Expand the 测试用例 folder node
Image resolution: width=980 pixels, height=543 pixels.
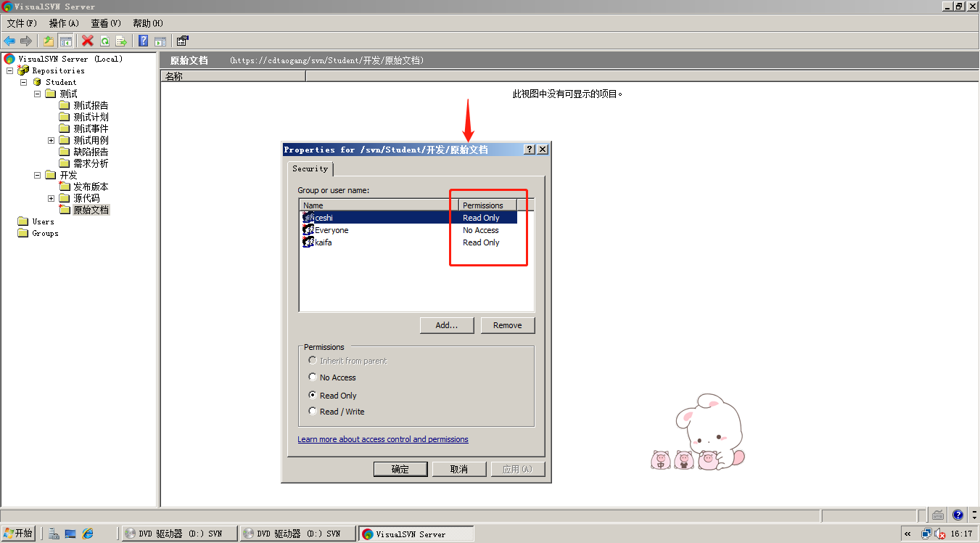point(51,140)
